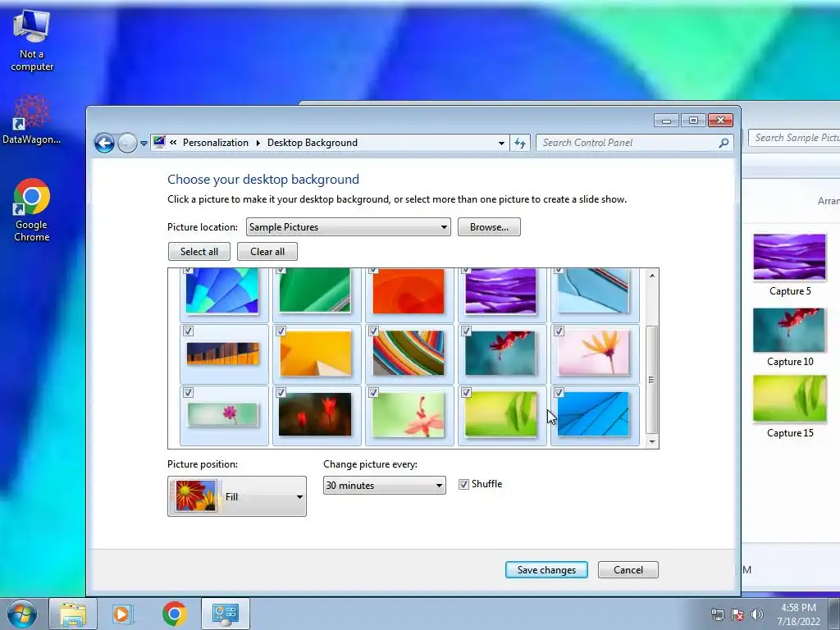Uncheck the red tulips dark wallpaper checkbox

click(281, 393)
